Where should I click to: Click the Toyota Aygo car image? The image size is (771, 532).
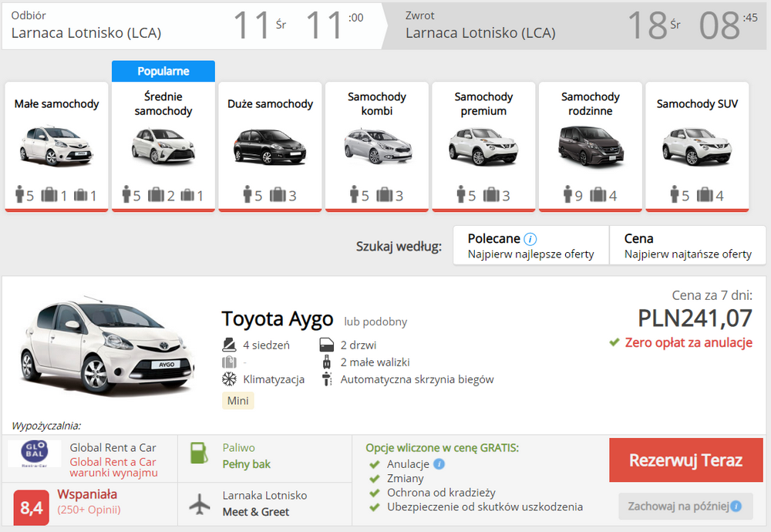[x=107, y=345]
